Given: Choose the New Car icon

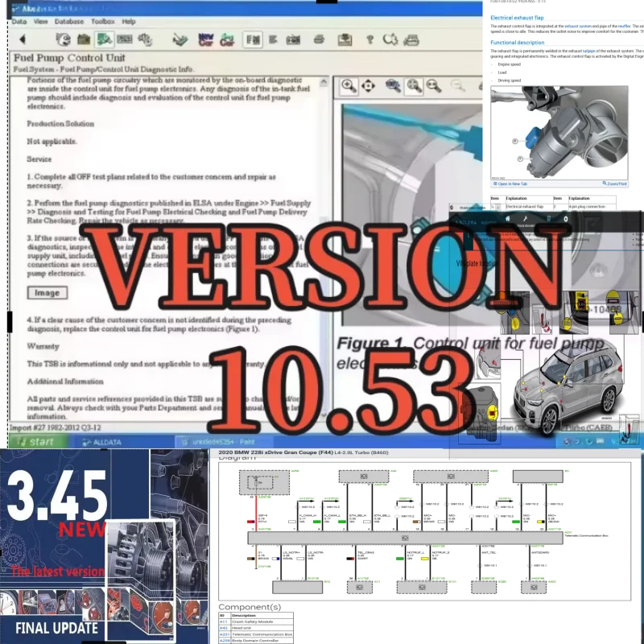Looking at the screenshot, I should point(205,39).
